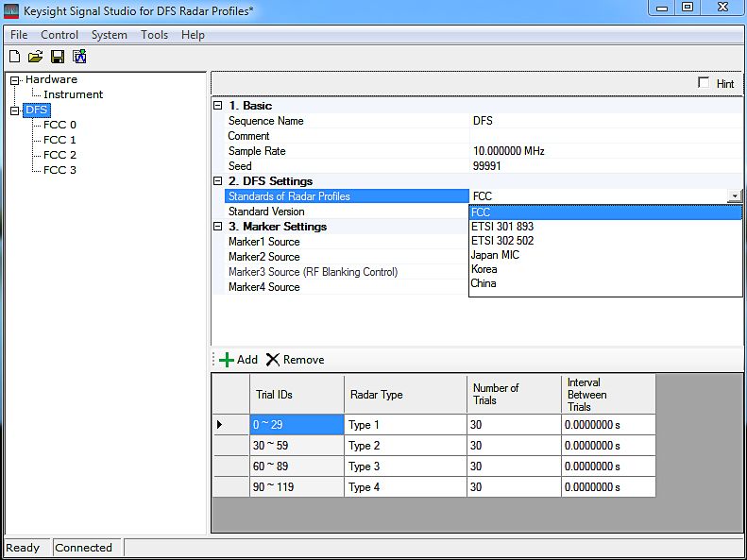Click the Radar Type cell Type 4
Image resolution: width=747 pixels, height=560 pixels.
coord(405,487)
